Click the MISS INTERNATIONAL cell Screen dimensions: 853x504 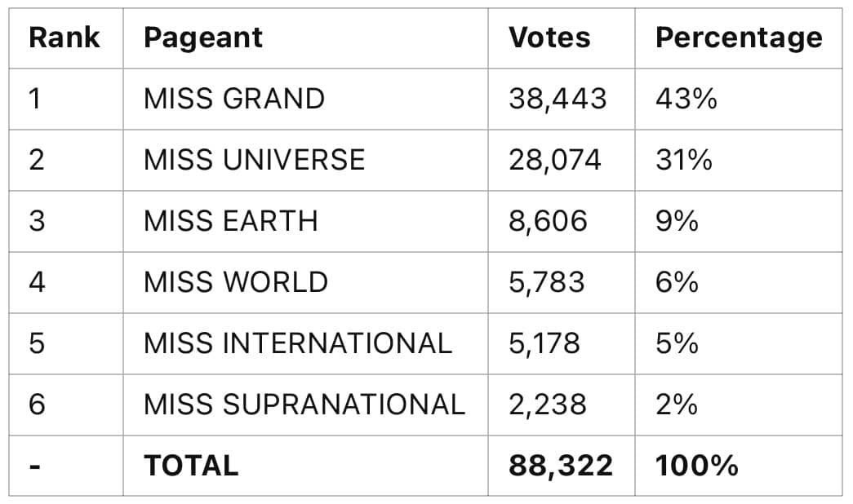[297, 343]
